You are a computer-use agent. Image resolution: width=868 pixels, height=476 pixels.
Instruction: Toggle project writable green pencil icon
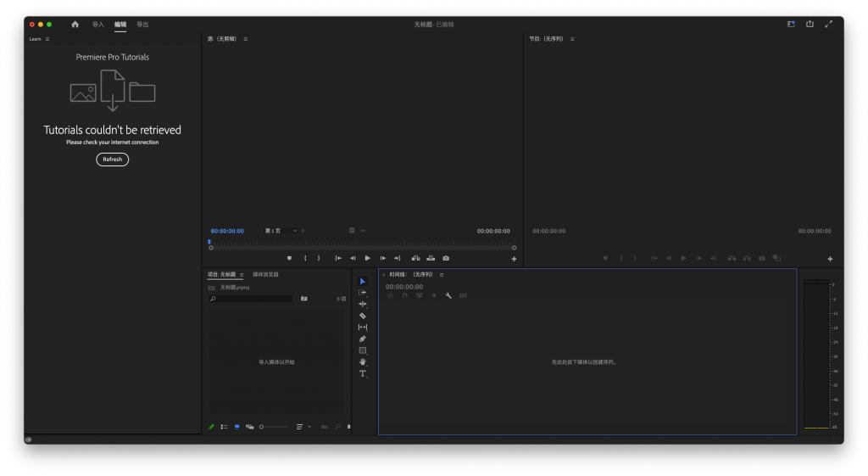pyautogui.click(x=211, y=427)
